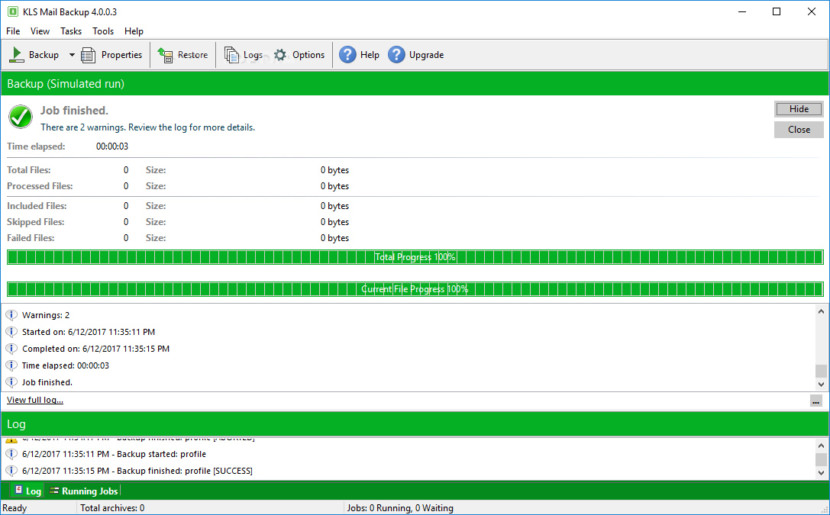Open the Backup dropdown arrow
Screen dimensions: 830x515
pos(72,55)
